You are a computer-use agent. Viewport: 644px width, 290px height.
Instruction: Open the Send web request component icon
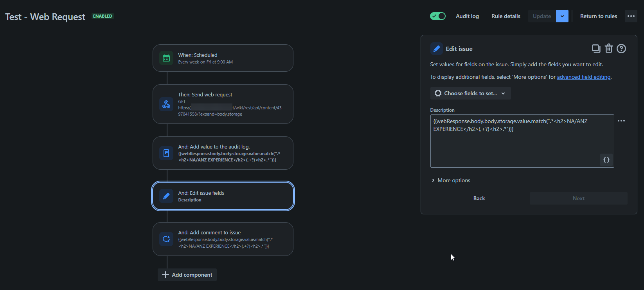pyautogui.click(x=166, y=104)
